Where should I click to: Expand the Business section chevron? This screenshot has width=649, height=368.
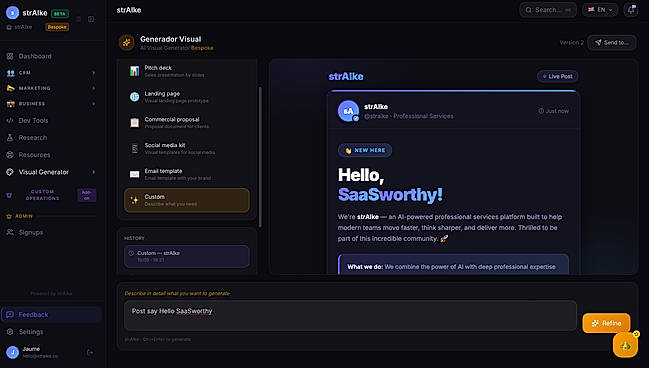coord(94,103)
